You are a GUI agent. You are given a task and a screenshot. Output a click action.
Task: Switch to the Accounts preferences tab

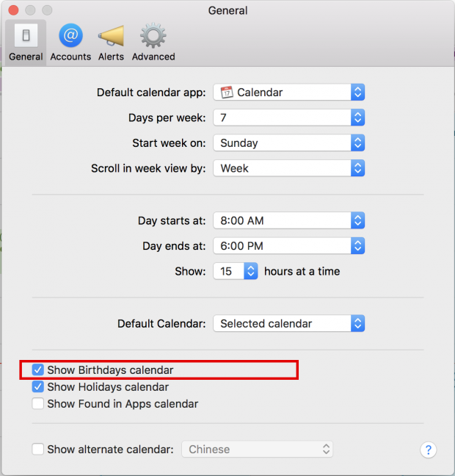tap(70, 43)
